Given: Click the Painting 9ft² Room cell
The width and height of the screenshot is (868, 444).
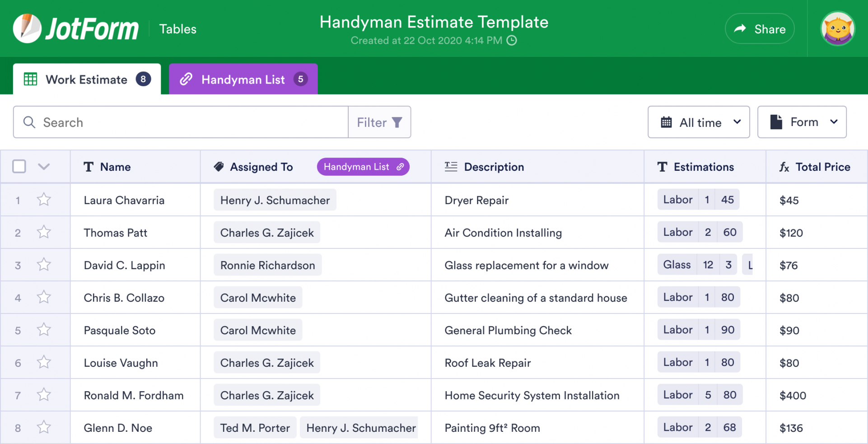Looking at the screenshot, I should point(537,428).
